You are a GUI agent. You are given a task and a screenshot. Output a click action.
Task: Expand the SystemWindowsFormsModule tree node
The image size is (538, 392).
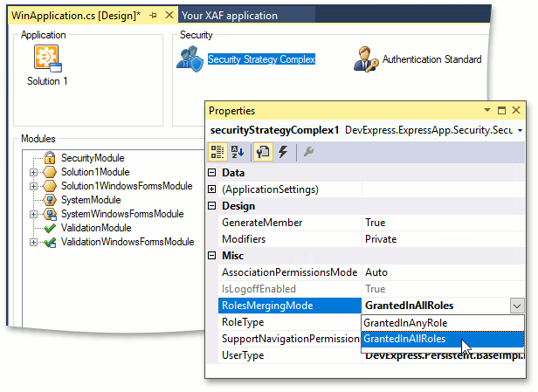pyautogui.click(x=33, y=215)
